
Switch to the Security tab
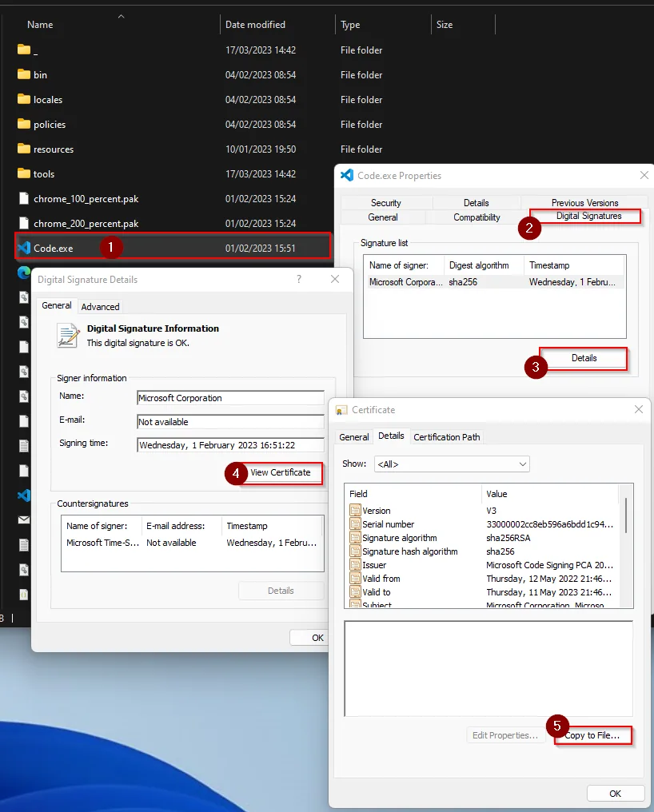(x=386, y=202)
